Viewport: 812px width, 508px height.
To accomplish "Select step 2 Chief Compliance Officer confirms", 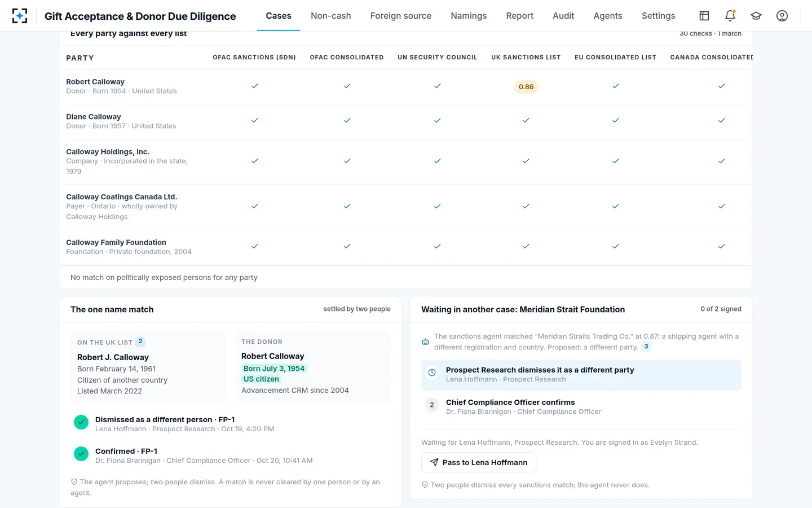I will pos(581,406).
